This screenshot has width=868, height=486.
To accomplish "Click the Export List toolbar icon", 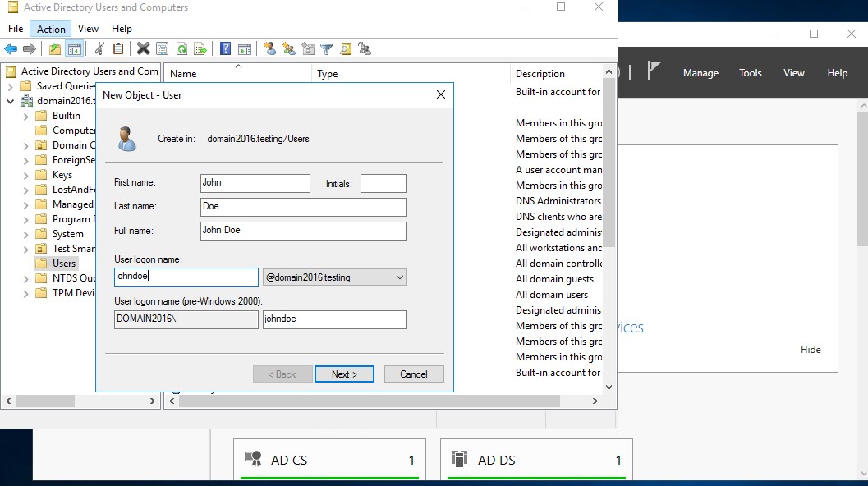I will pos(200,48).
